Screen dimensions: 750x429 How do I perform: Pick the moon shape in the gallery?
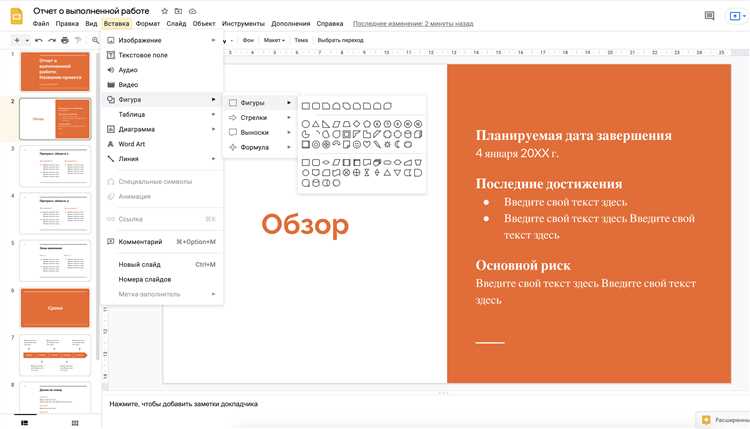[397, 144]
